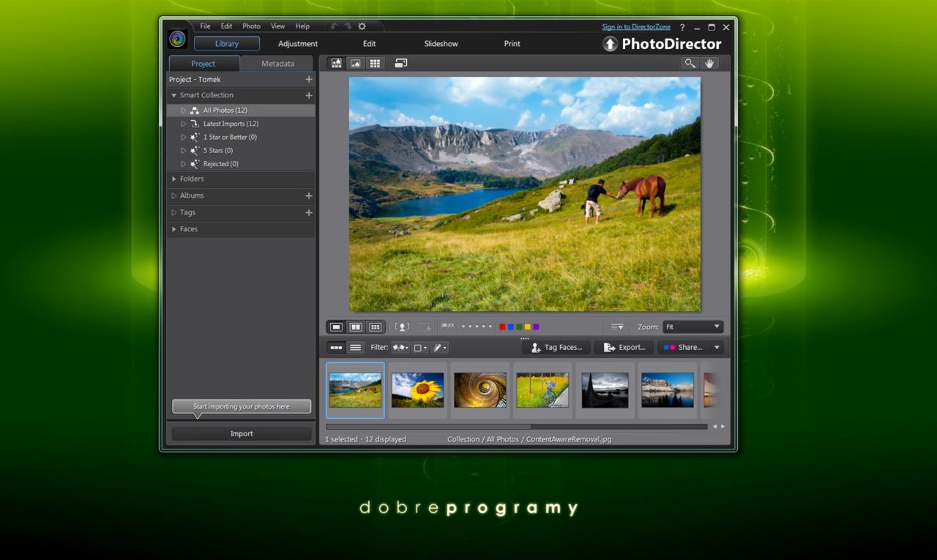Click the add frame icon beside face tagging
This screenshot has height=560, width=937.
425,327
